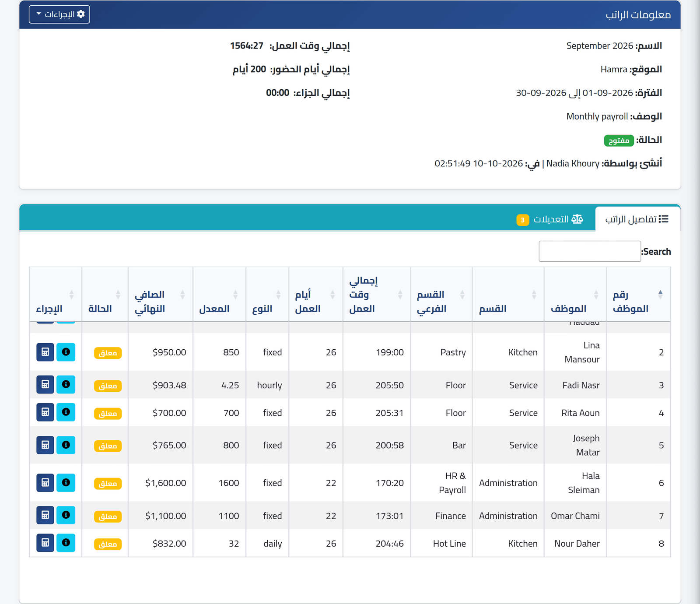Open calculator for Joseph Matar's row
Screen dimensions: 700x604
tap(45, 445)
